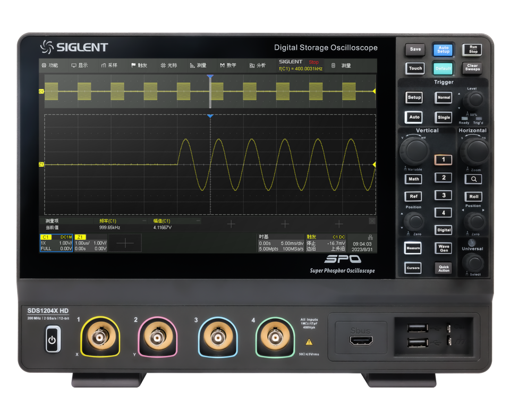Add third measurement with plus slot
The width and height of the screenshot is (510, 420).
coord(231,224)
